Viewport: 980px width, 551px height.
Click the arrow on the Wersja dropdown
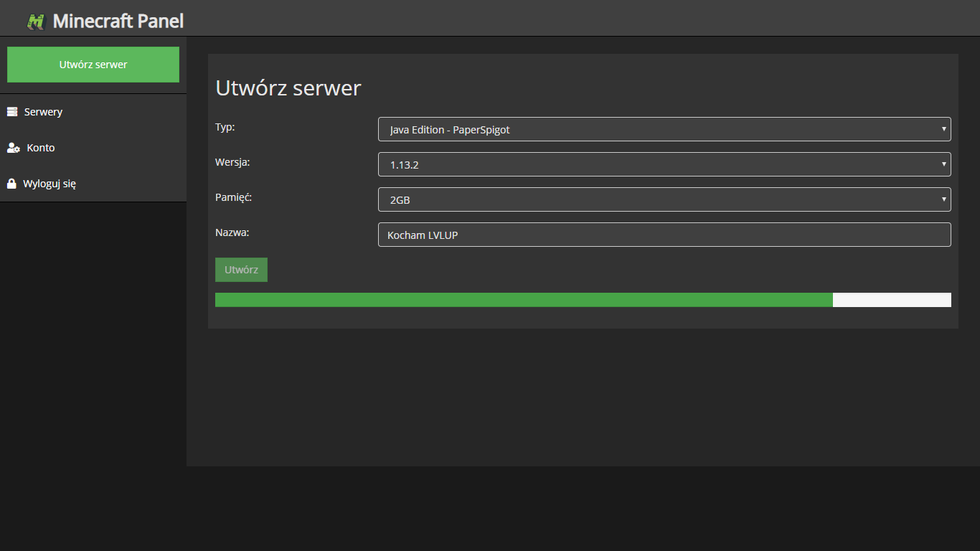[943, 164]
